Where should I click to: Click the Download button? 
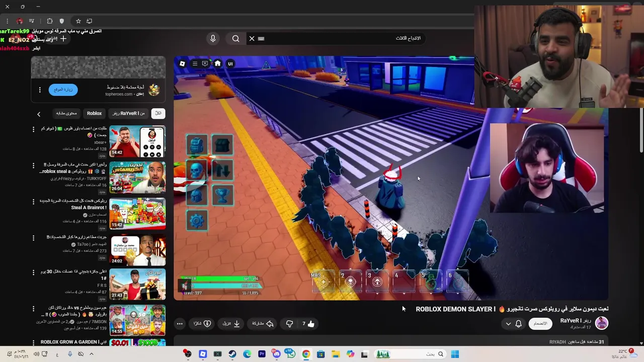click(x=231, y=324)
